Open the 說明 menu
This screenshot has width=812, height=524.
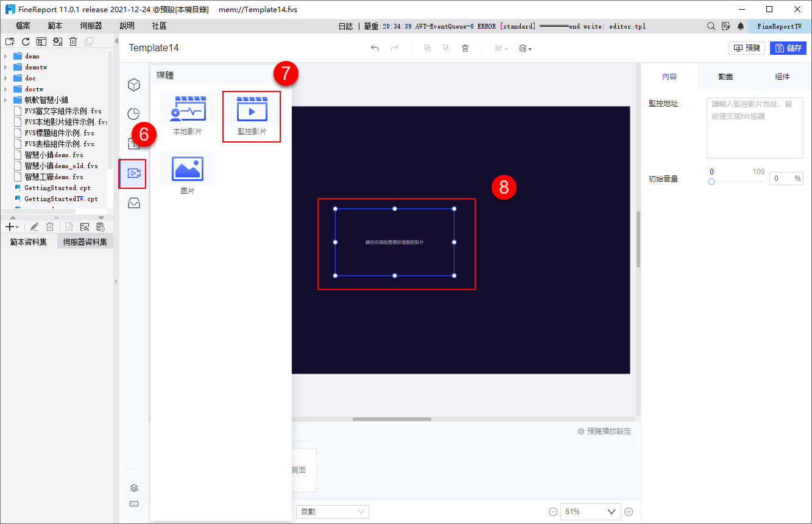pos(127,26)
